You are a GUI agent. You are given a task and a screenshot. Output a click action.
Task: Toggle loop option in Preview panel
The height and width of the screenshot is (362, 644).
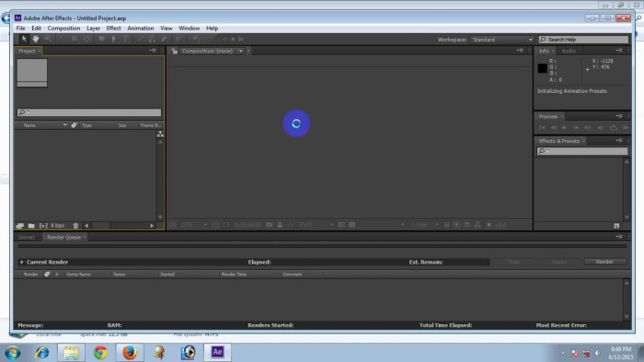(x=614, y=128)
